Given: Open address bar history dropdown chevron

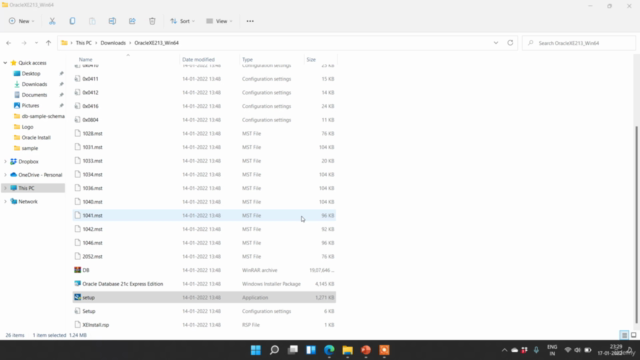Looking at the screenshot, I should [x=496, y=43].
